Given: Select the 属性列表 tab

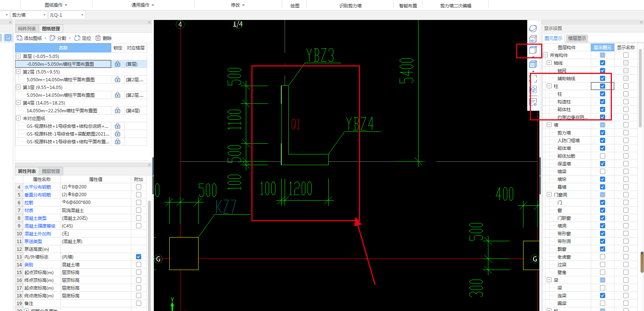Looking at the screenshot, I should 27,171.
